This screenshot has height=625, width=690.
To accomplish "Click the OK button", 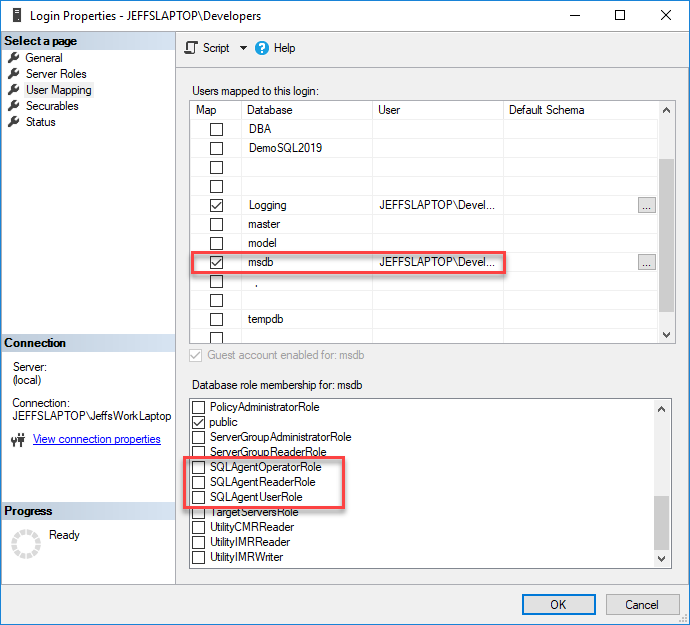I will click(558, 604).
